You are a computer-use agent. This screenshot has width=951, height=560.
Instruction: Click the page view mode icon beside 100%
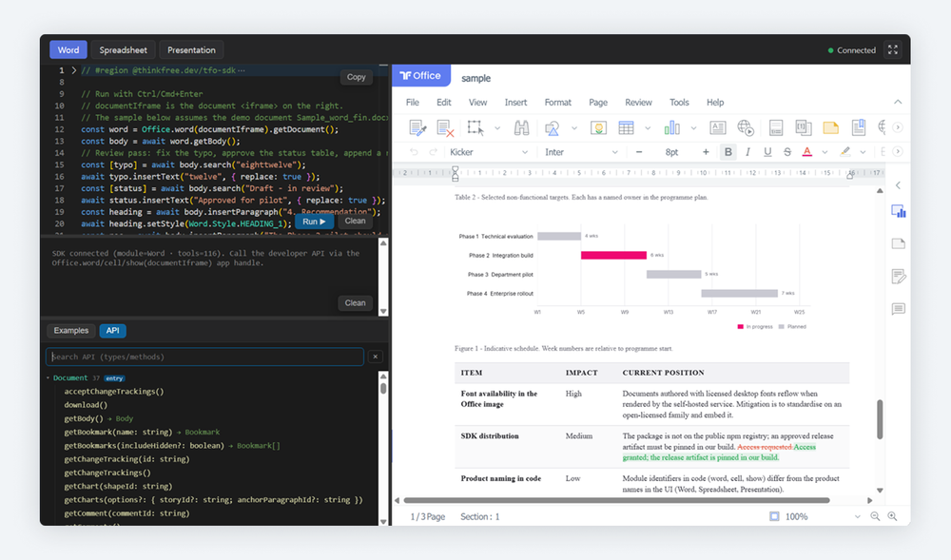(x=774, y=516)
